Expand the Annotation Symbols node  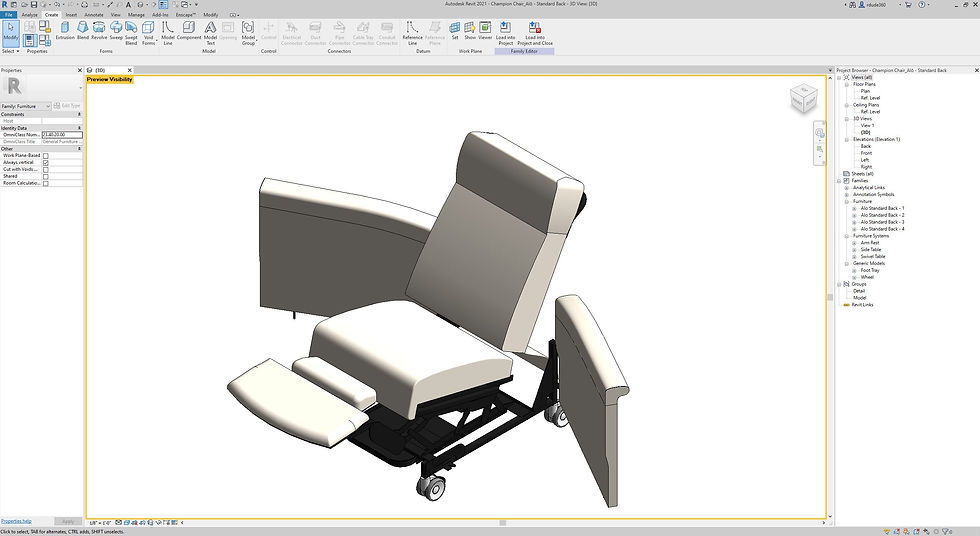[x=847, y=195]
